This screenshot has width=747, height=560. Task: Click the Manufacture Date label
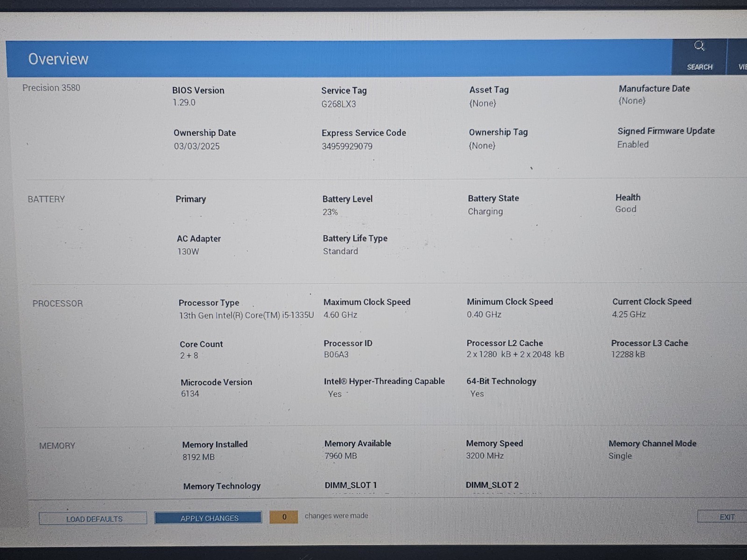654,88
